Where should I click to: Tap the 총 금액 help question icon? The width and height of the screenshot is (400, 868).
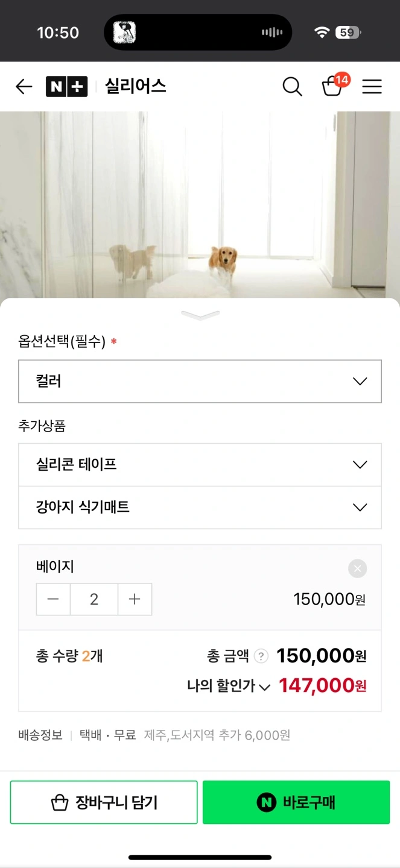pos(261,656)
